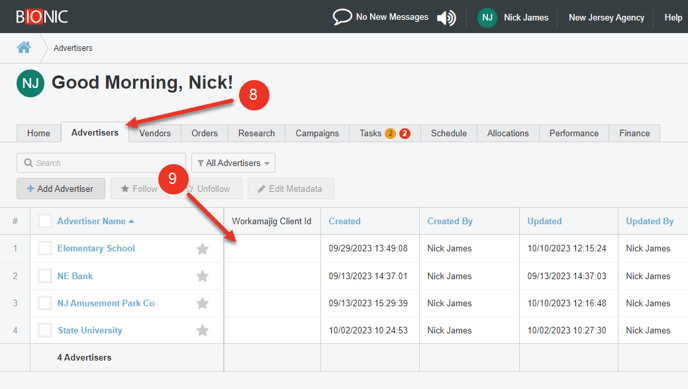Viewport: 688px width, 389px height.
Task: Switch to the Schedule tab
Action: click(x=449, y=133)
